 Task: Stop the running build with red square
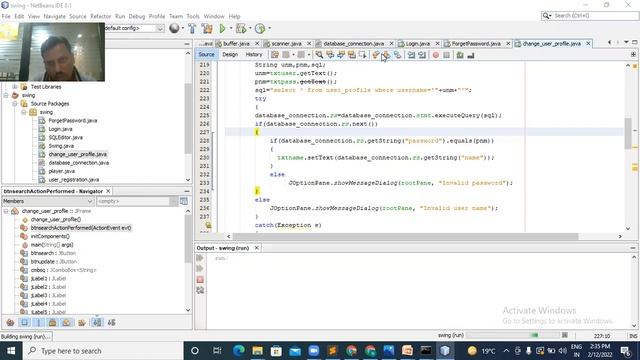pos(200,280)
